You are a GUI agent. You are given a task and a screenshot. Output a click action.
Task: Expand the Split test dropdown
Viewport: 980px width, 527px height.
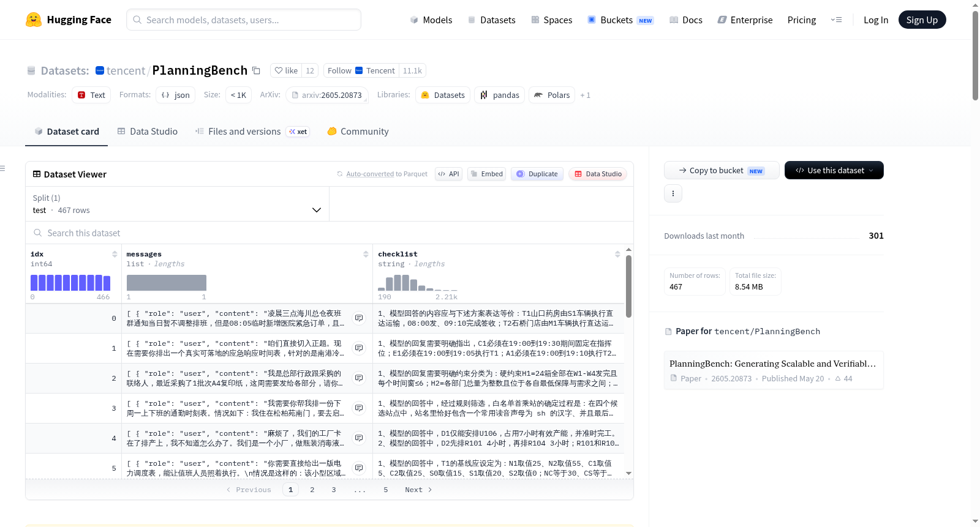[177, 204]
